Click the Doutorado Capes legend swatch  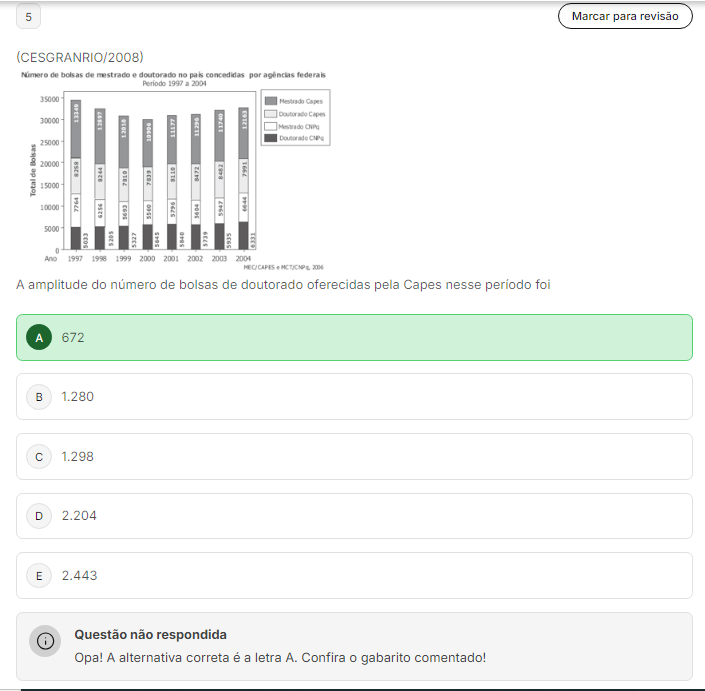pyautogui.click(x=270, y=114)
